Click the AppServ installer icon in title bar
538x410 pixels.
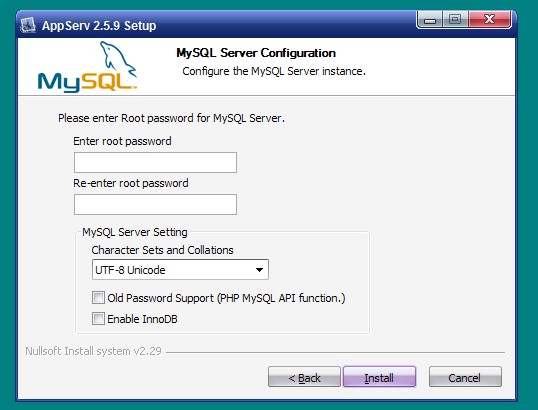[28, 25]
